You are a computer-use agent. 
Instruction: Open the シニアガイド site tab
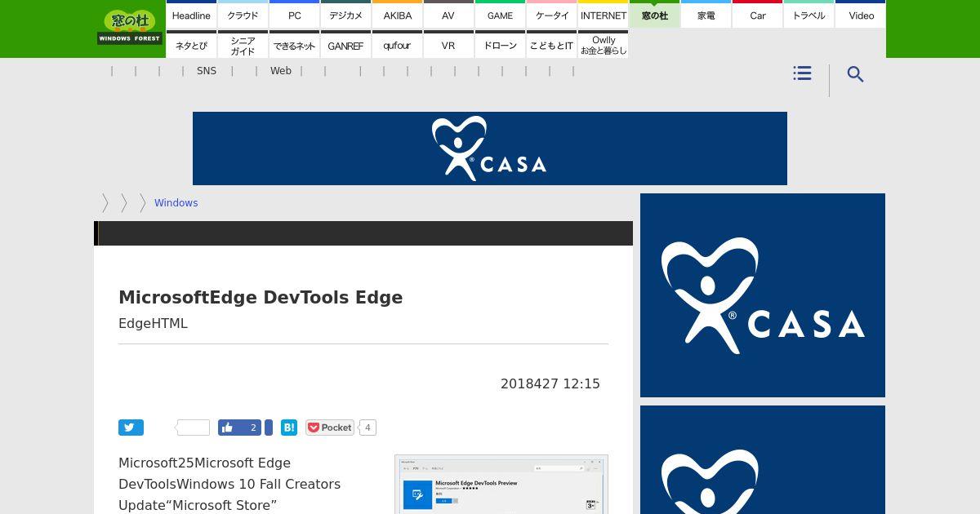(243, 44)
